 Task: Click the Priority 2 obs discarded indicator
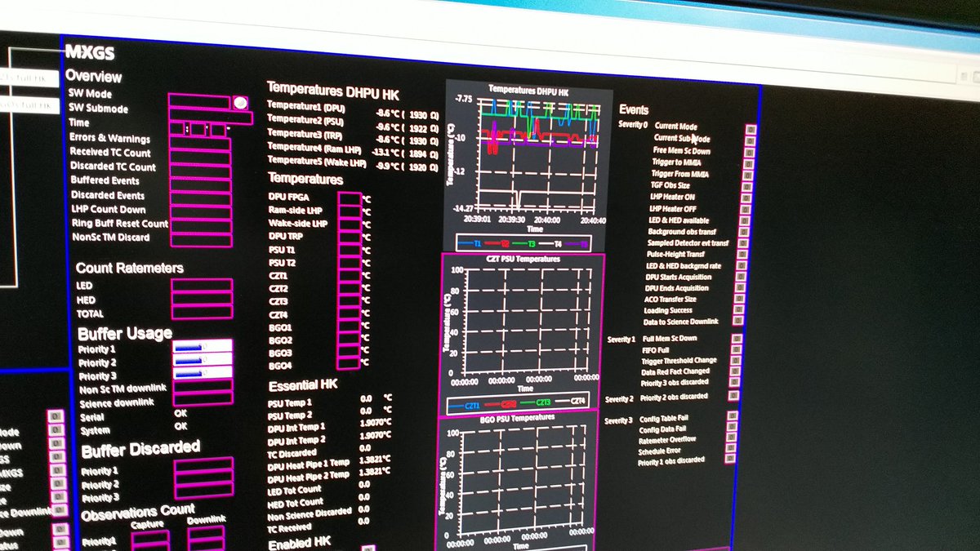(733, 396)
